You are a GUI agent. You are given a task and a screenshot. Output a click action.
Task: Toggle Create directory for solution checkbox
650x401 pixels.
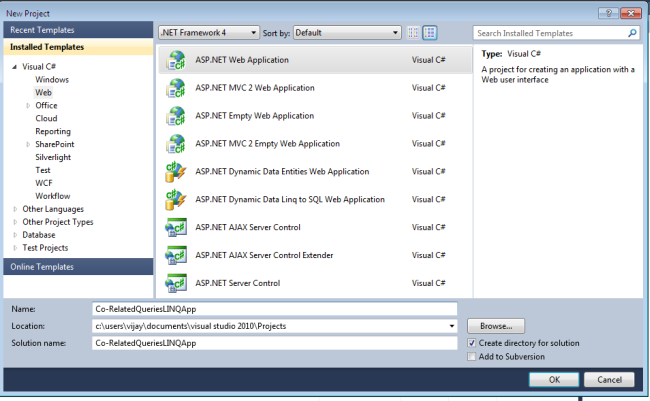[471, 343]
